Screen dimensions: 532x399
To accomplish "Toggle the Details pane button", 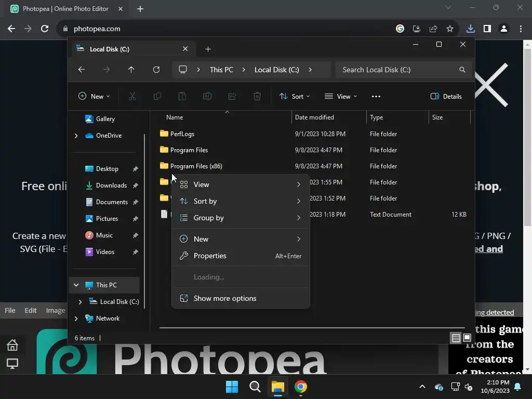I will tap(446, 96).
